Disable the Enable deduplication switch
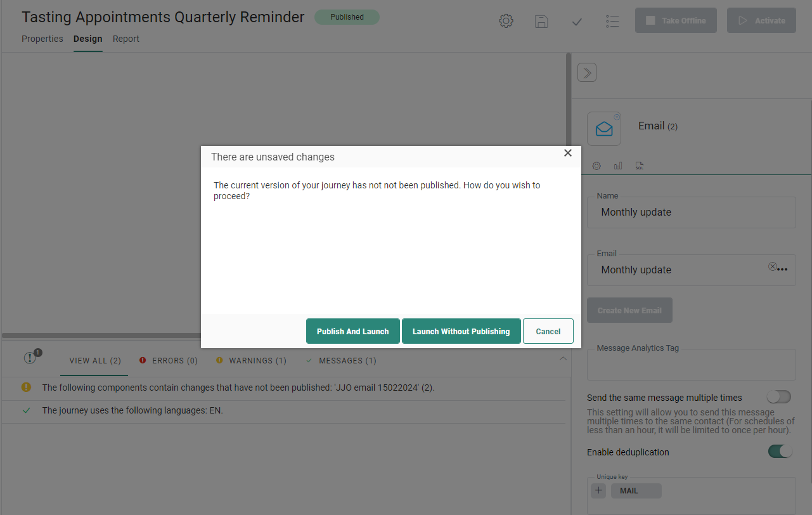The height and width of the screenshot is (515, 812). point(780,452)
